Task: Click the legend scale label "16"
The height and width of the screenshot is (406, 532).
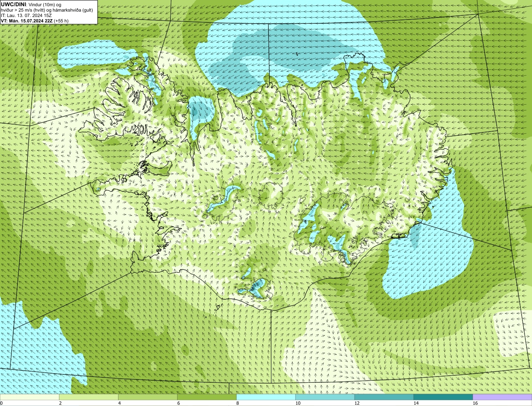Action: coord(475,403)
